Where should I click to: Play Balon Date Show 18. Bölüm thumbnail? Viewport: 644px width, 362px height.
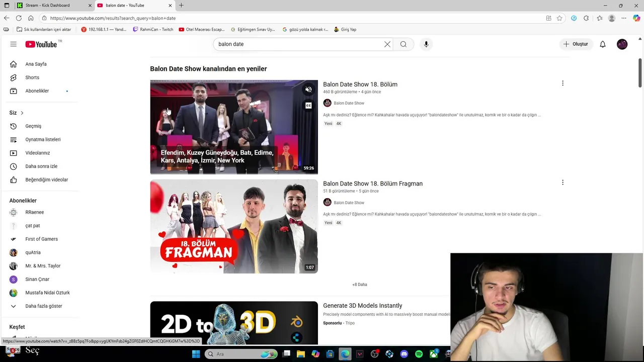click(x=234, y=127)
